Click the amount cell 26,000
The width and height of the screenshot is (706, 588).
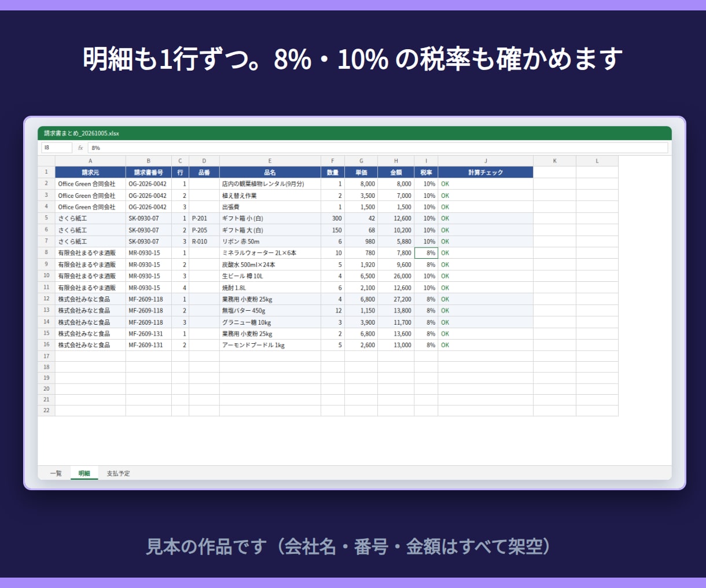396,276
